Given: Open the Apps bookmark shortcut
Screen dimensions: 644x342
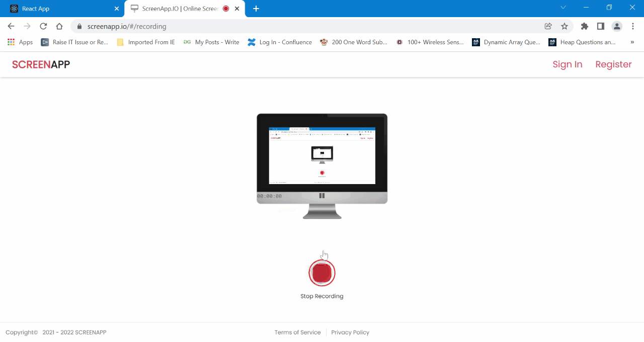Looking at the screenshot, I should [x=20, y=42].
